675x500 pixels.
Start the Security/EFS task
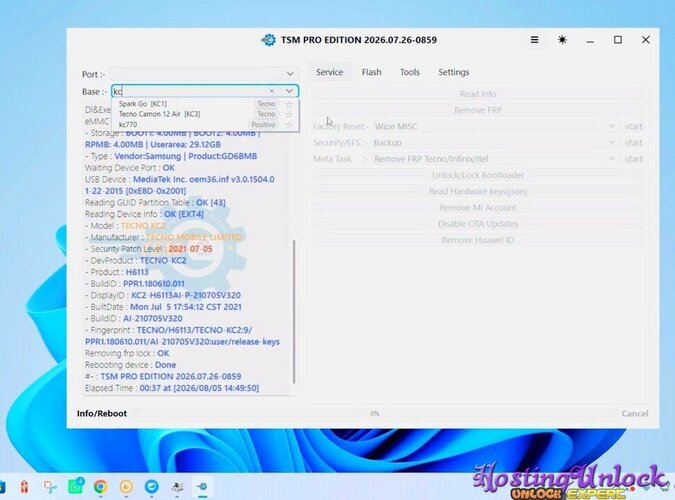click(x=633, y=143)
